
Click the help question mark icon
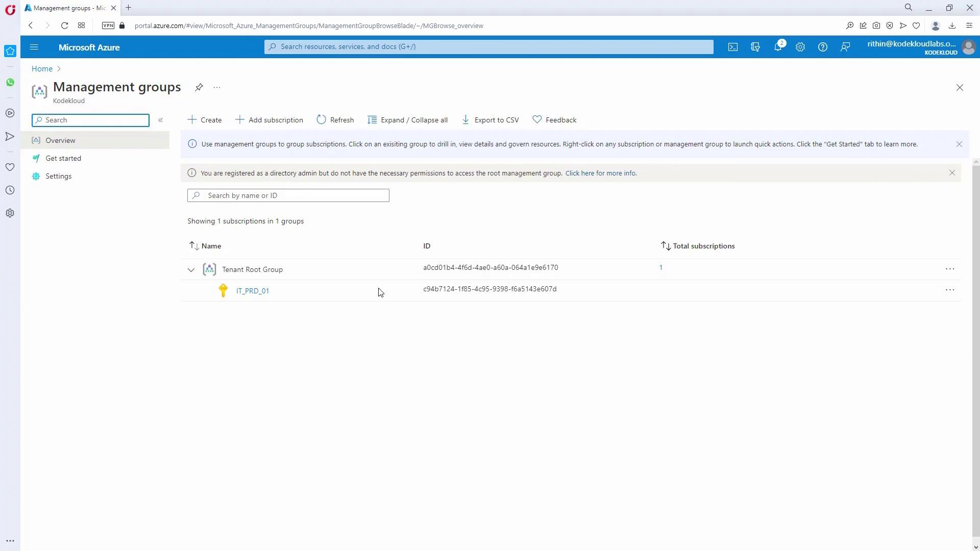pos(822,47)
